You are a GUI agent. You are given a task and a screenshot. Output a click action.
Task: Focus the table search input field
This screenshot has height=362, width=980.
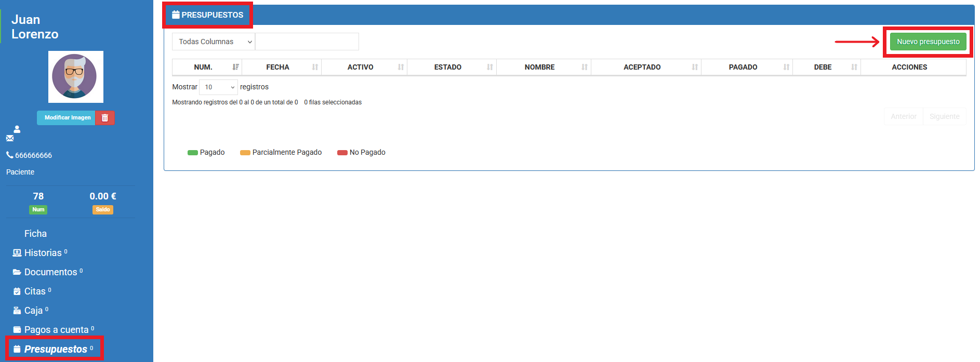(307, 42)
